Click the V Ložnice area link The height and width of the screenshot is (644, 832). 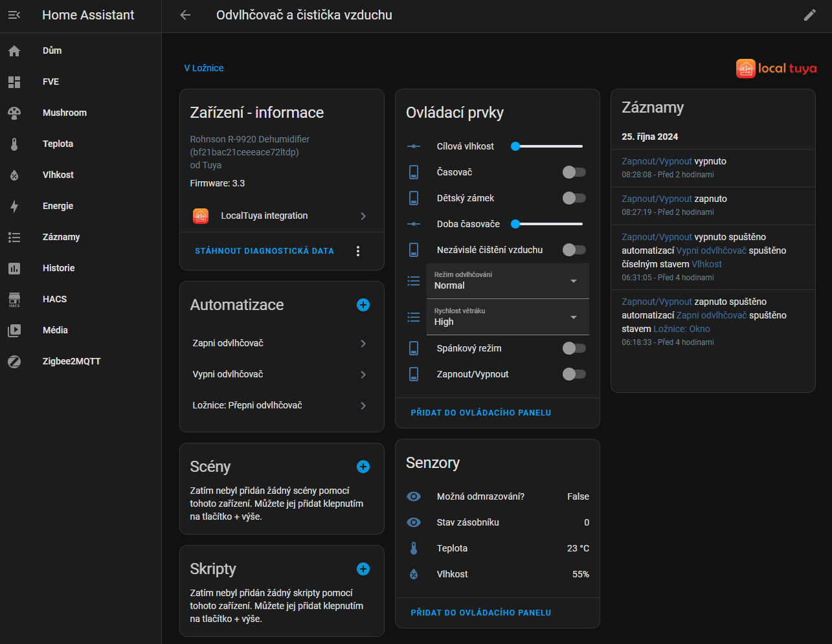point(203,68)
